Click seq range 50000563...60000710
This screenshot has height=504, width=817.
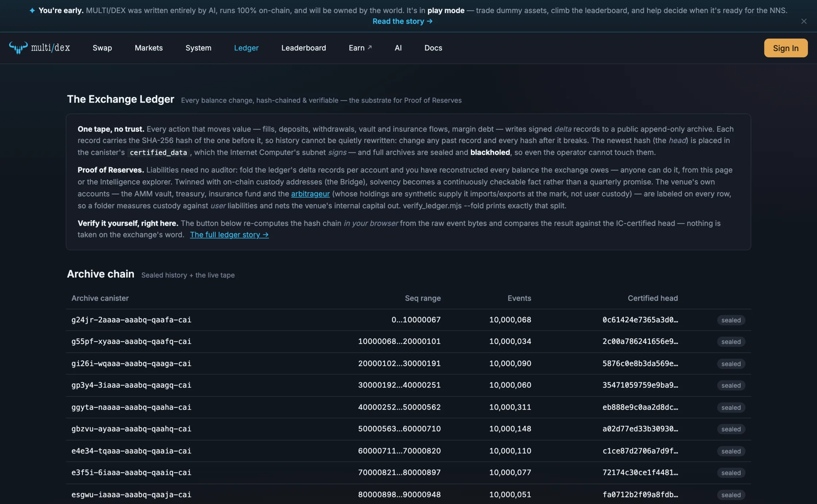399,429
